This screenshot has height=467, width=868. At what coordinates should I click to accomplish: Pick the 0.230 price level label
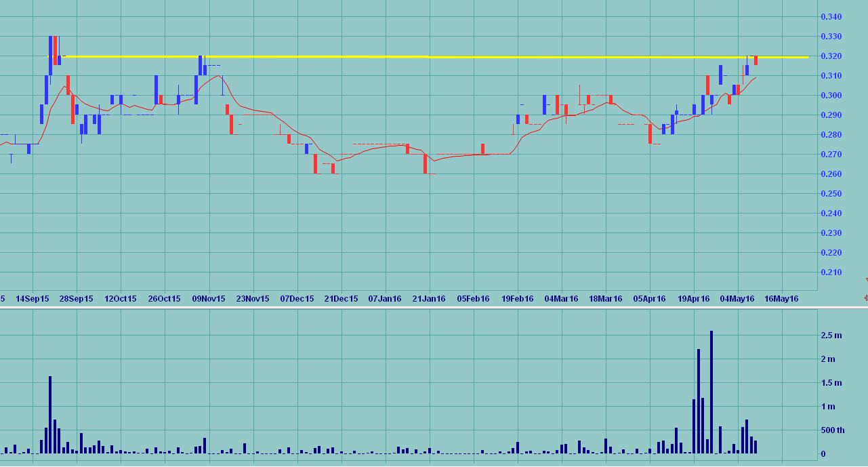click(x=831, y=233)
